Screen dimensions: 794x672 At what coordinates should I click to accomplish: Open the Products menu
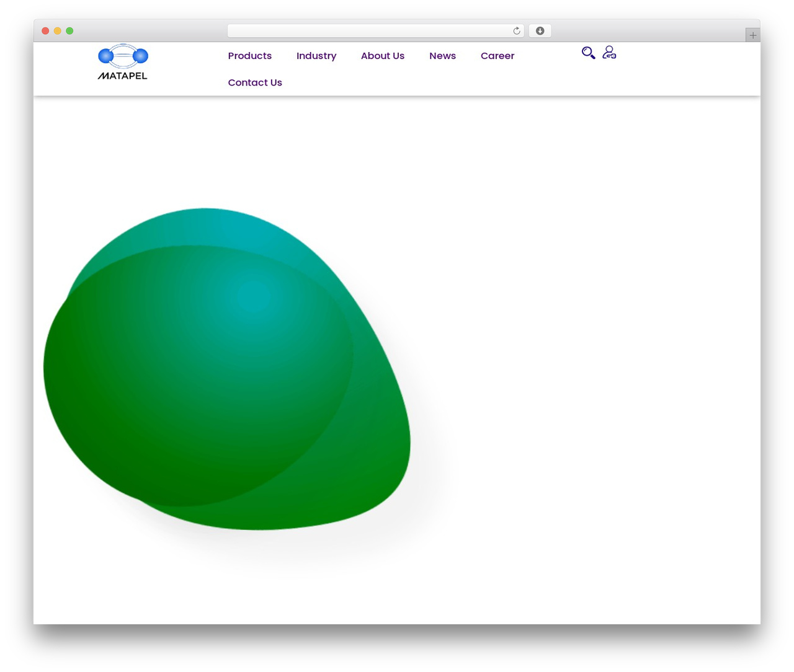250,56
